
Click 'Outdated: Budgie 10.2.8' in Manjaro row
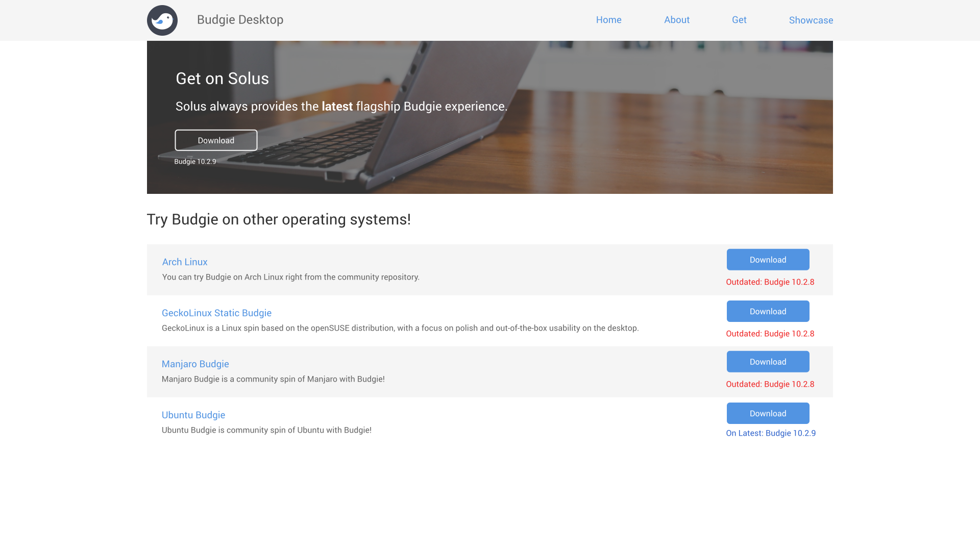click(x=770, y=384)
